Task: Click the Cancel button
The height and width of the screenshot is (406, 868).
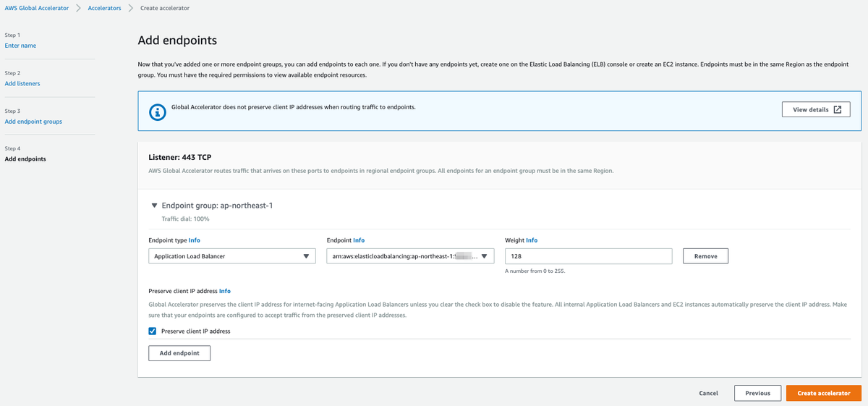Action: point(708,393)
